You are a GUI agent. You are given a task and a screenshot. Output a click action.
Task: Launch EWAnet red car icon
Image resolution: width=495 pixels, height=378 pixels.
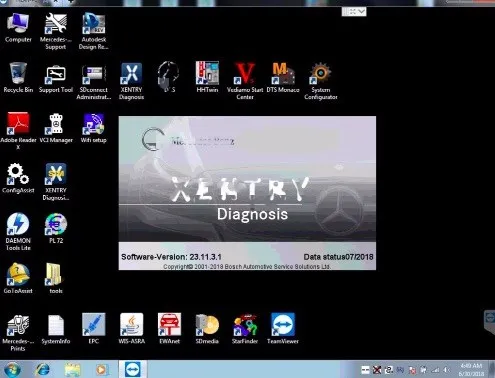click(169, 328)
